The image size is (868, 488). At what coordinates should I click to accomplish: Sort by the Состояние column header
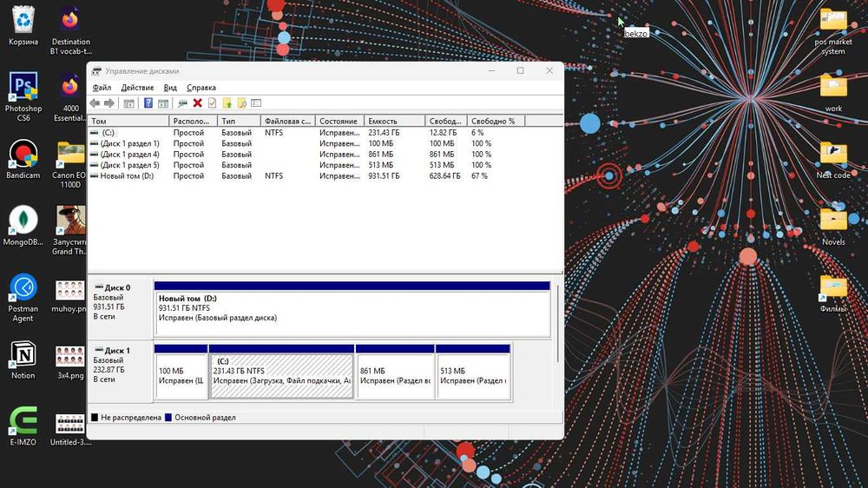[340, 121]
